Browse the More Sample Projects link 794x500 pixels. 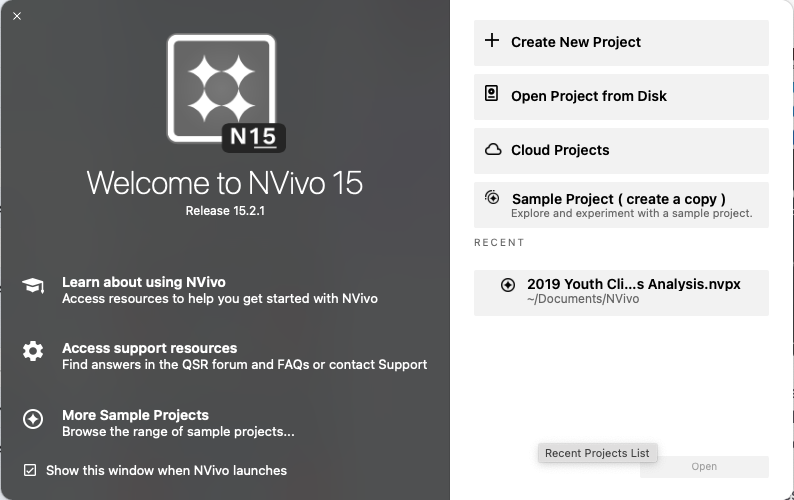(135, 415)
